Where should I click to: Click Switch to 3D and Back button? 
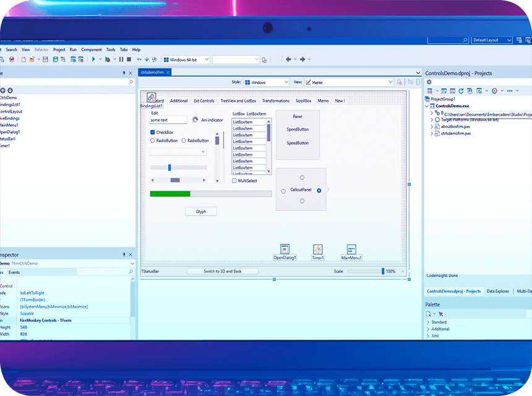[223, 271]
